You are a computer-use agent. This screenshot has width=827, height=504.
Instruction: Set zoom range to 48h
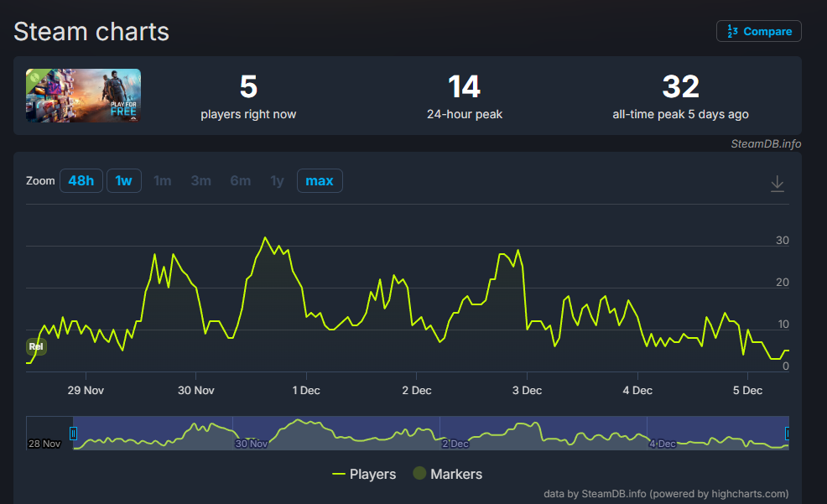click(x=81, y=181)
